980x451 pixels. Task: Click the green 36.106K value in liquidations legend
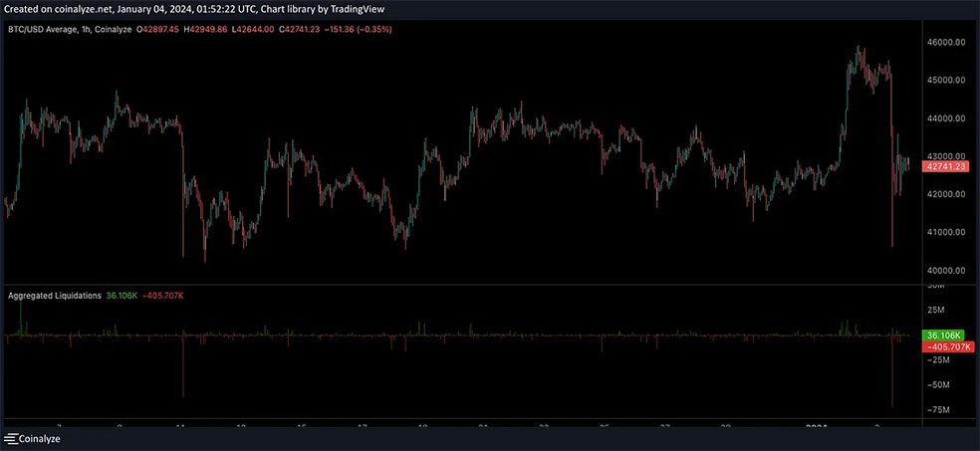click(x=121, y=297)
